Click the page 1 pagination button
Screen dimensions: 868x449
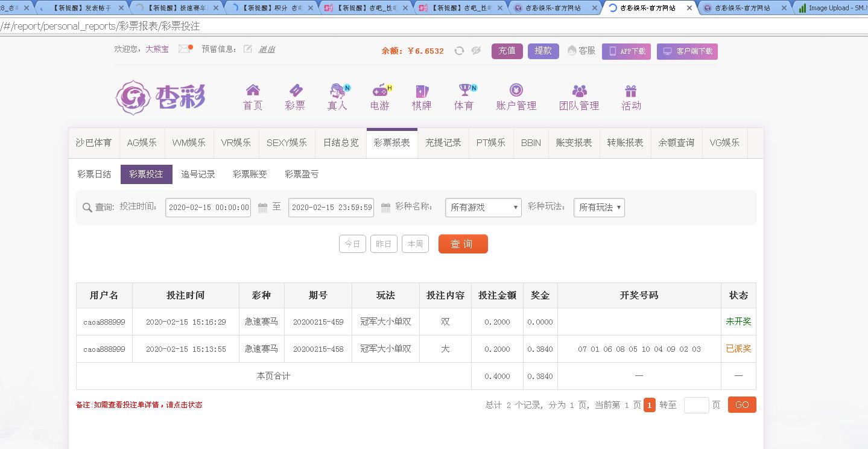pos(650,405)
